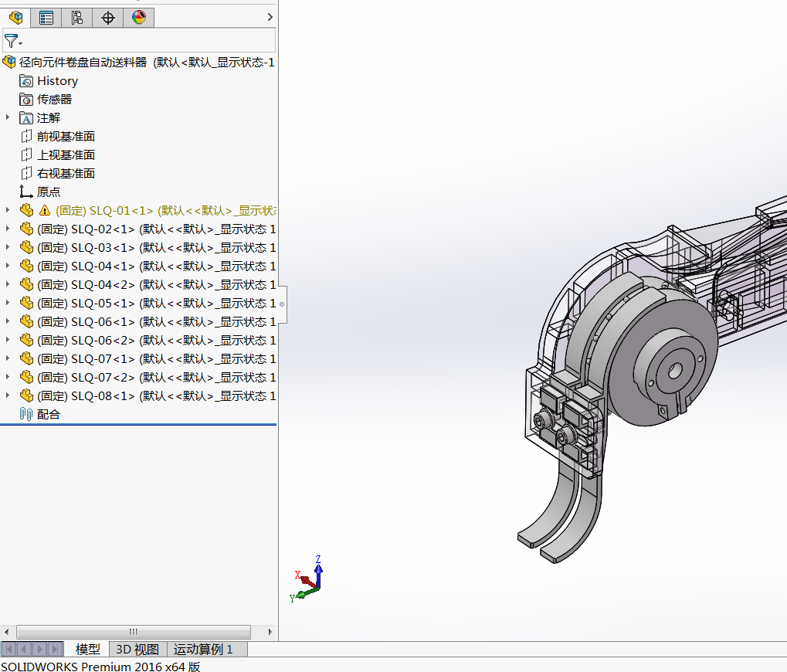
Task: Click the panel collapse handle on splitter
Action: click(282, 304)
